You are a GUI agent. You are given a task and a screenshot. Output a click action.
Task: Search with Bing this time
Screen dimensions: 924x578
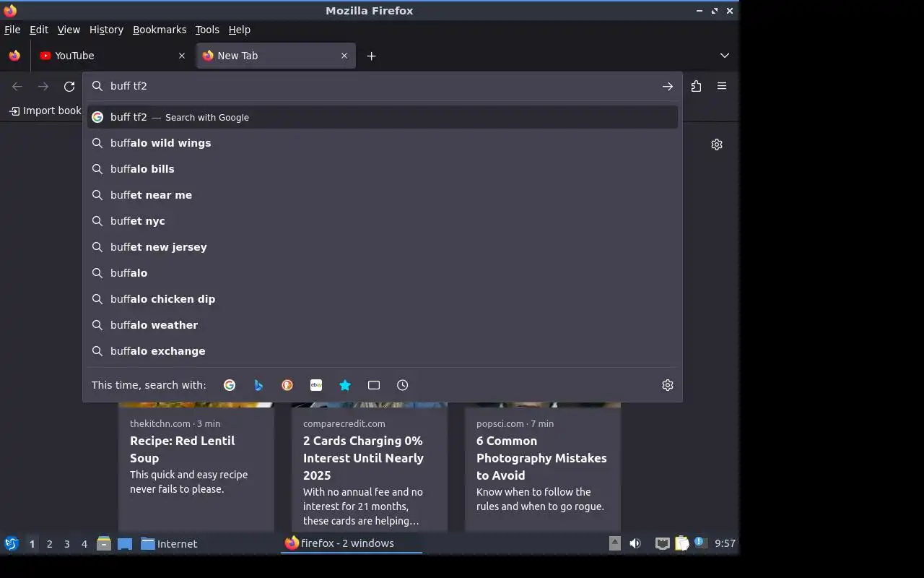(258, 385)
